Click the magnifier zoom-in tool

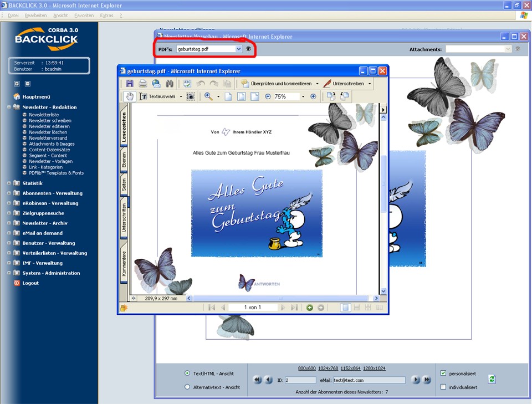(x=208, y=96)
